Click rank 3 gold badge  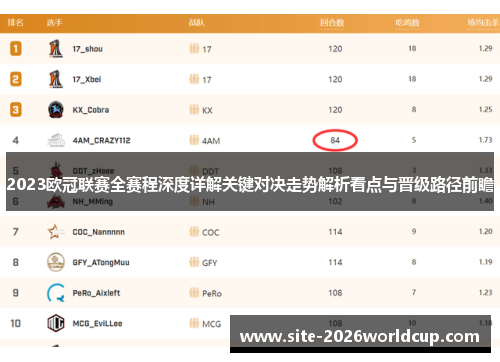16,110
